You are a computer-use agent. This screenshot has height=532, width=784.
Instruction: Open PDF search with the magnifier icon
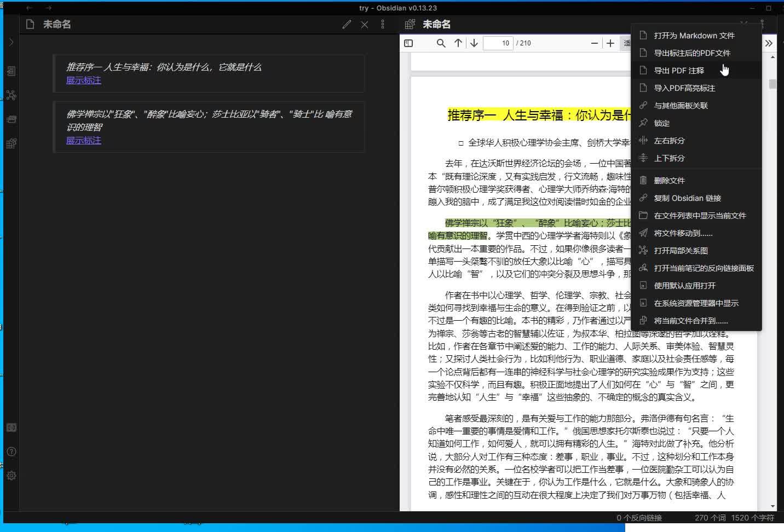point(441,43)
